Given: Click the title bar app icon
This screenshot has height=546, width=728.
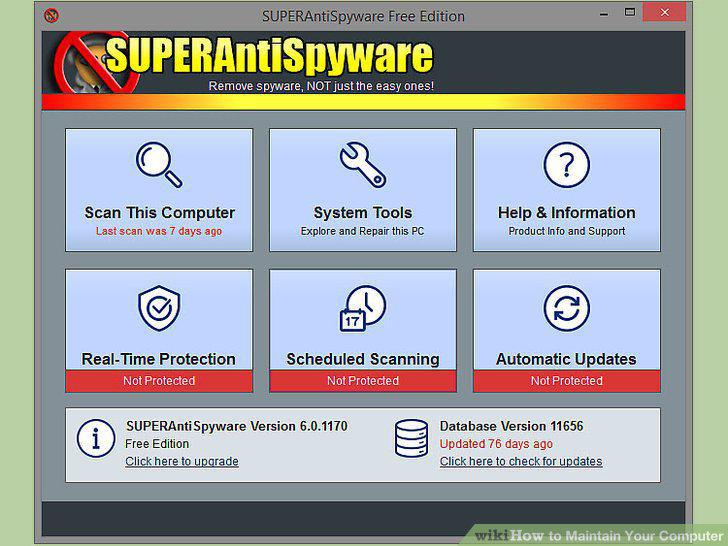Looking at the screenshot, I should pyautogui.click(x=51, y=16).
